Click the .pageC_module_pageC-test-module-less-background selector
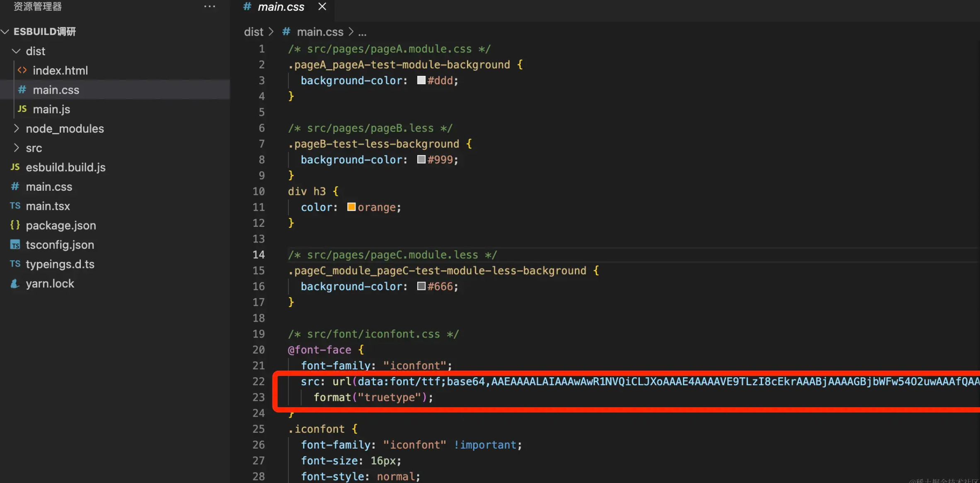This screenshot has height=483, width=980. coord(437,271)
